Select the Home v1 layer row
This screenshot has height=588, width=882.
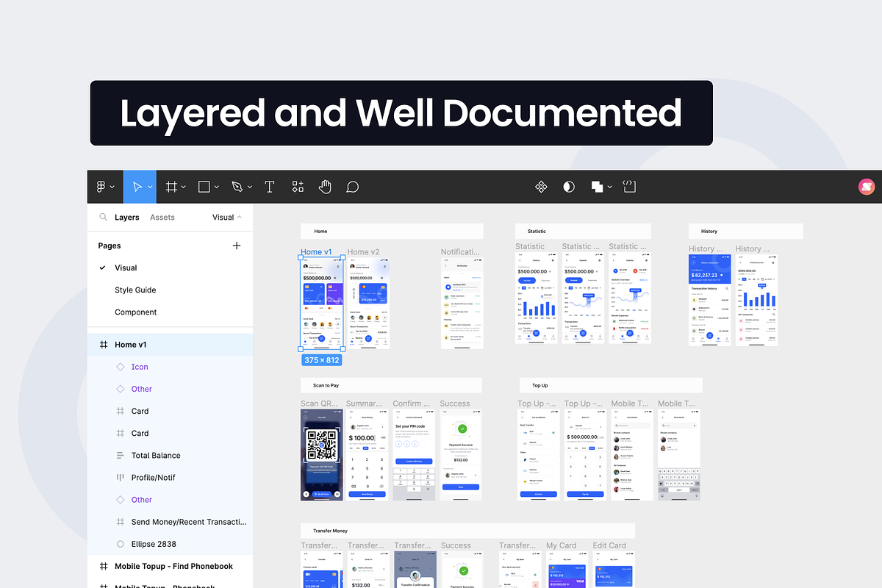[x=170, y=344]
